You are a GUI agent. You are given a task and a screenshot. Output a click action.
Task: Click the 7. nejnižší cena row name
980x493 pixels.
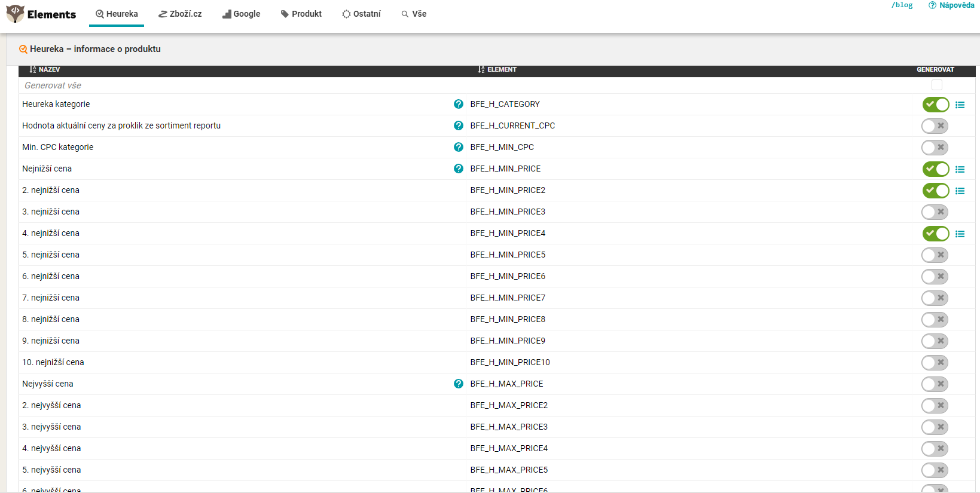pyautogui.click(x=51, y=298)
